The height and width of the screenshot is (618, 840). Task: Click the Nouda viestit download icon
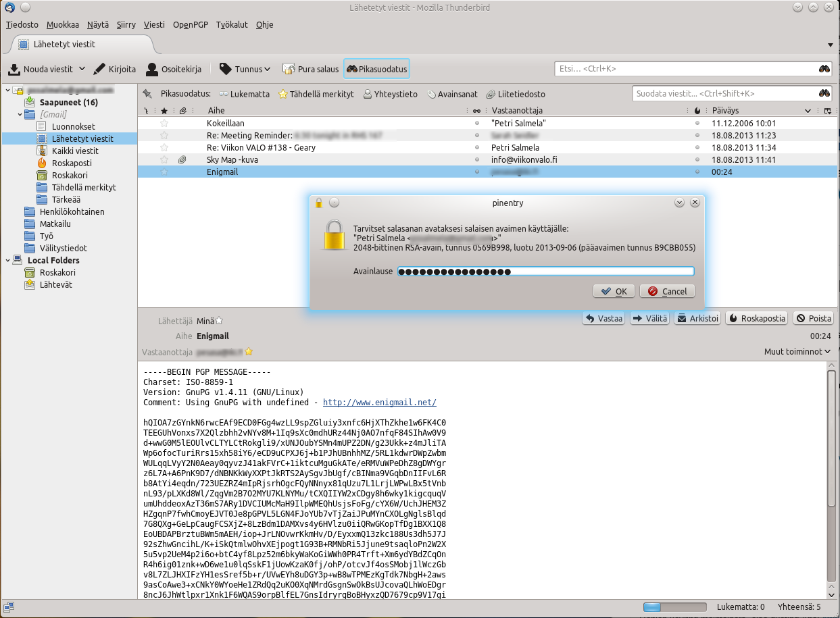[14, 69]
